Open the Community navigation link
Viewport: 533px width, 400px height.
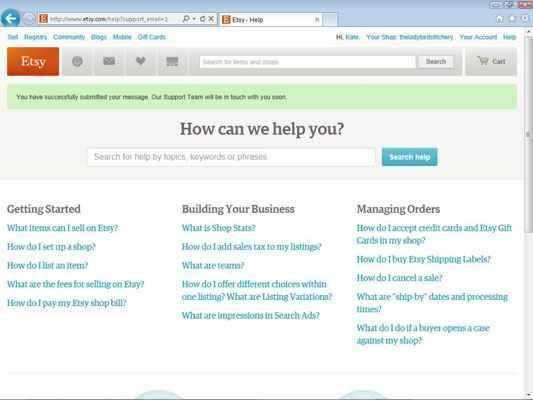(69, 37)
